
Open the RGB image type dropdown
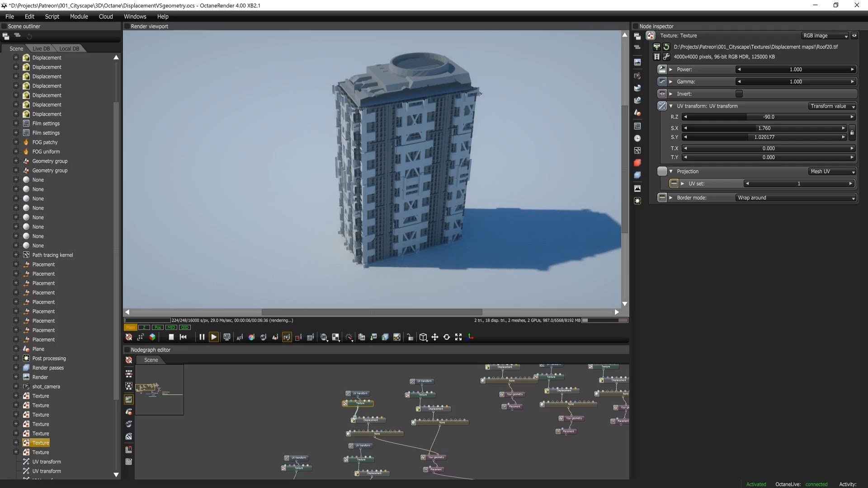[825, 36]
